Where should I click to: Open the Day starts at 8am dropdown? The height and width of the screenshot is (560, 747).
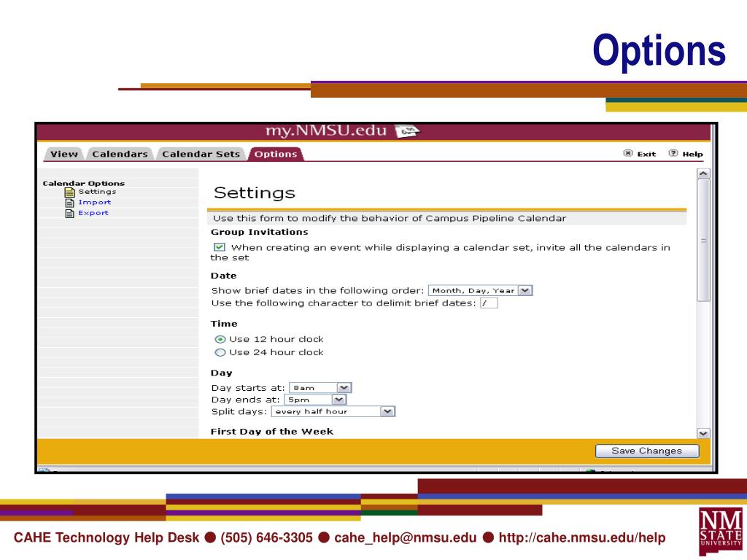pyautogui.click(x=320, y=388)
